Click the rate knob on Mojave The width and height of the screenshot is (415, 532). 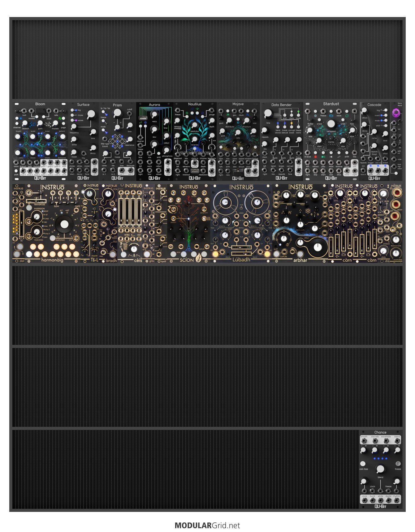[238, 132]
